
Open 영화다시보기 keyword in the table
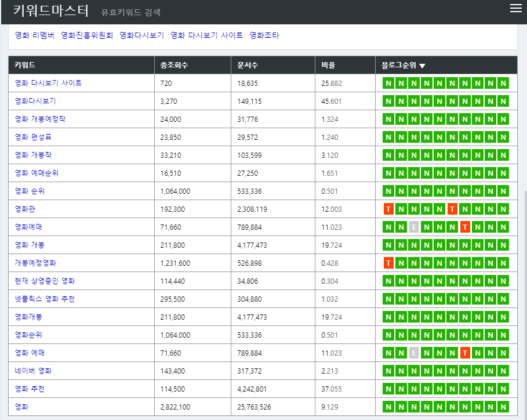coord(35,101)
